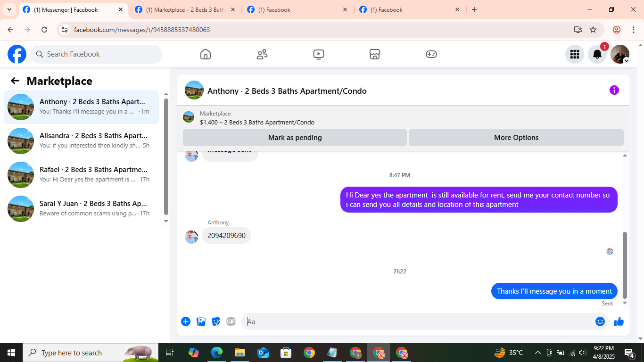Select the Messenger | Facebook tab
The image size is (644, 362).
coord(73,9)
